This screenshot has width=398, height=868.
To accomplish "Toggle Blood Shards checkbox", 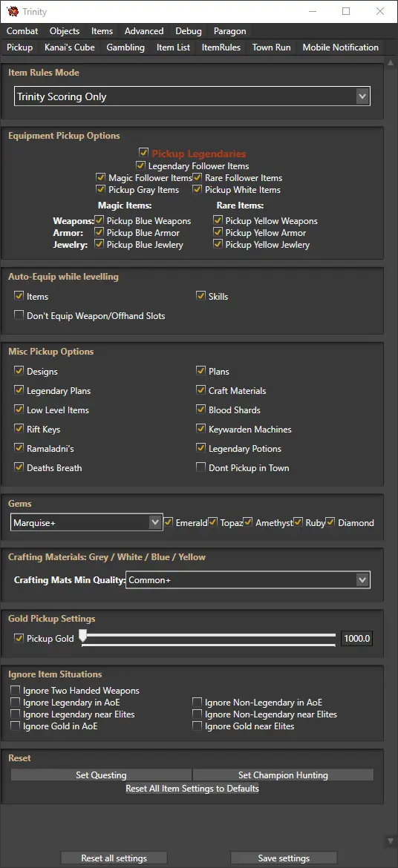I will (x=200, y=410).
